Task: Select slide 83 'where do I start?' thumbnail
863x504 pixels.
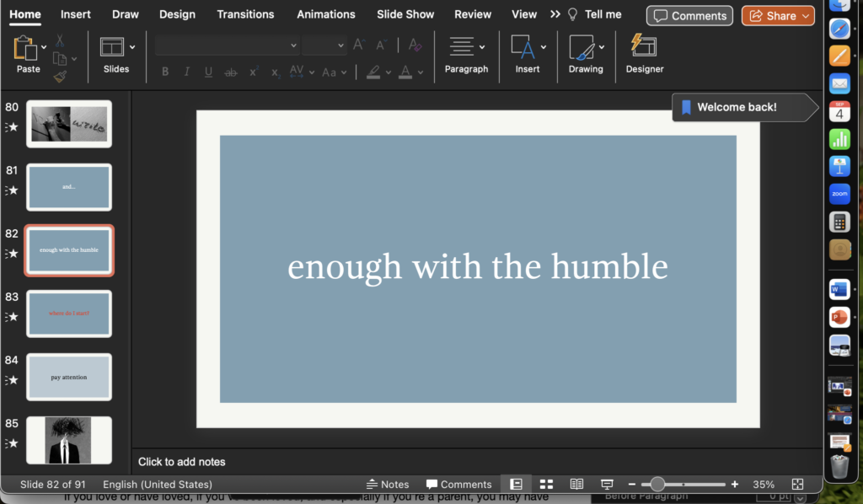Action: pyautogui.click(x=69, y=314)
